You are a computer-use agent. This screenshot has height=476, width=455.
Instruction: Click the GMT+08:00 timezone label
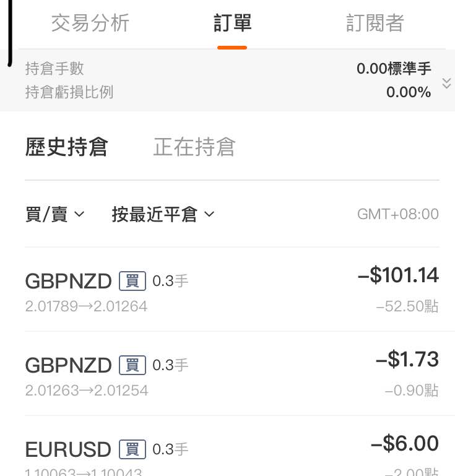(x=398, y=214)
